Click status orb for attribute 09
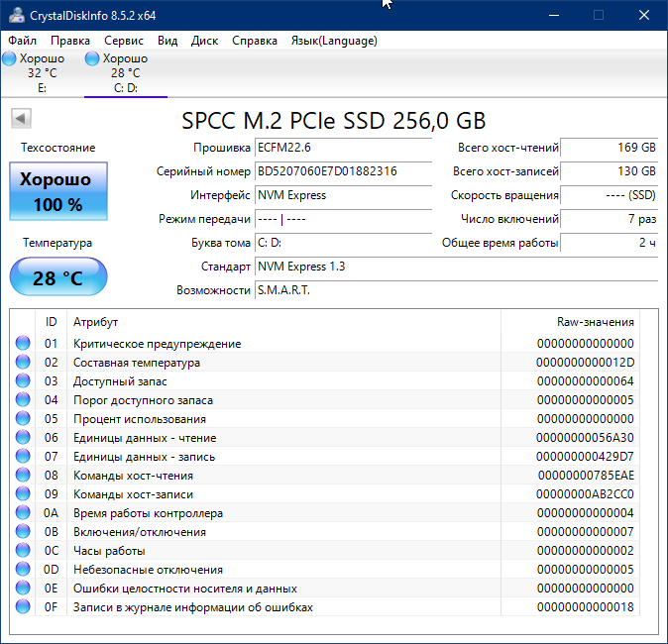The height and width of the screenshot is (644, 668). [23, 493]
